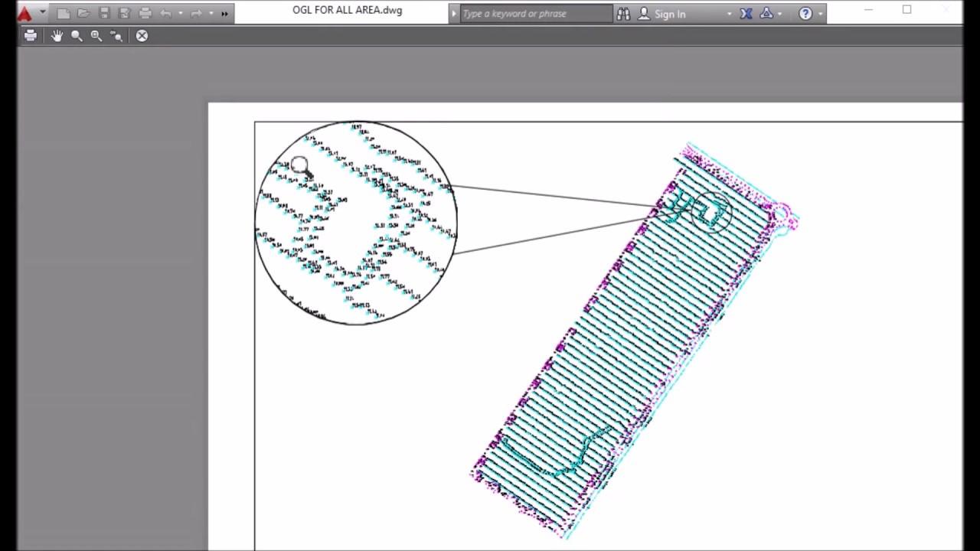Close the preview window with X icon
Screen dimensions: 980x551
(x=142, y=35)
